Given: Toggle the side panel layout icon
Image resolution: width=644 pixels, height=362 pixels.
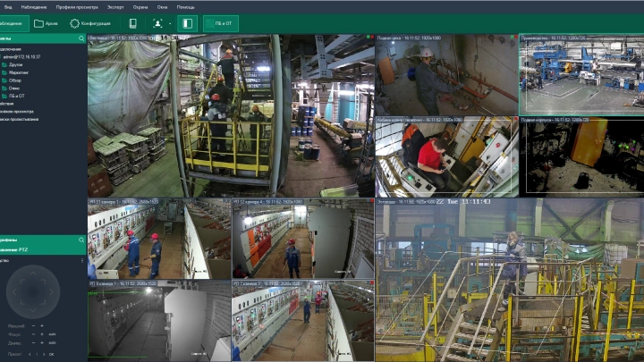Looking at the screenshot, I should (x=187, y=23).
